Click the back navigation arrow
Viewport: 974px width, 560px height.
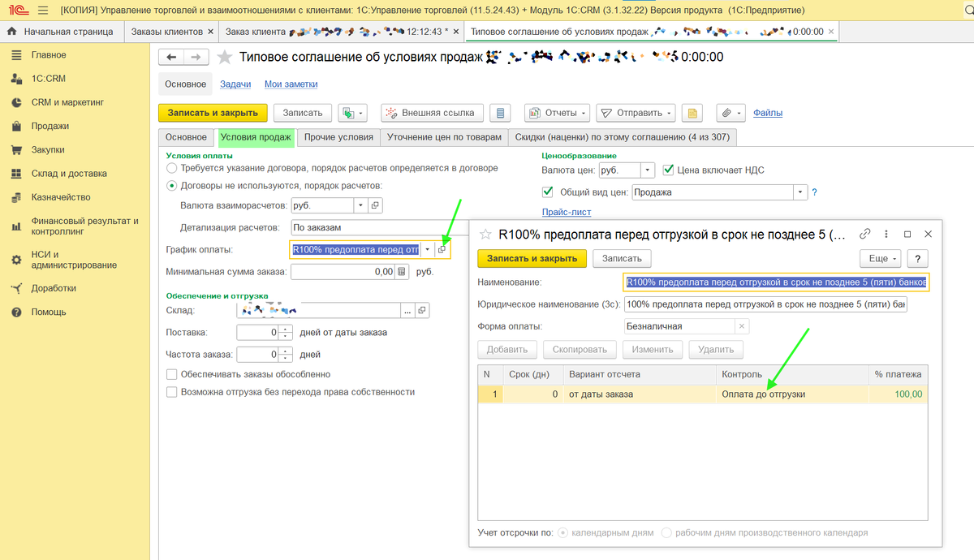click(172, 58)
